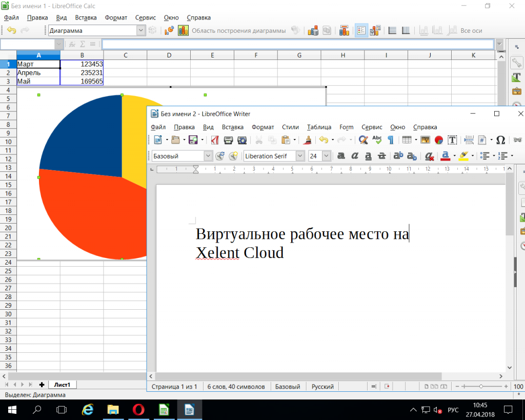Toggle Underline formatting in Writer
The image size is (525, 420).
click(x=368, y=156)
